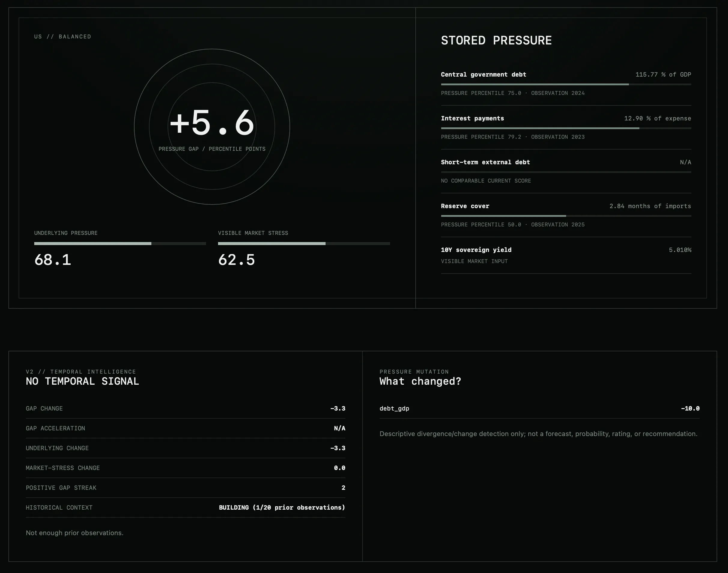Click the GAP CHANGE row label
This screenshot has width=728, height=573.
pos(44,409)
